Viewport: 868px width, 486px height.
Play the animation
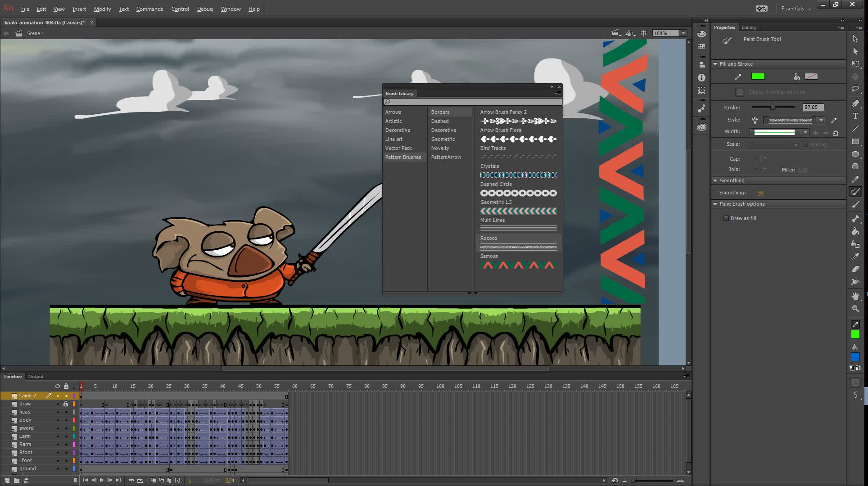tap(102, 480)
